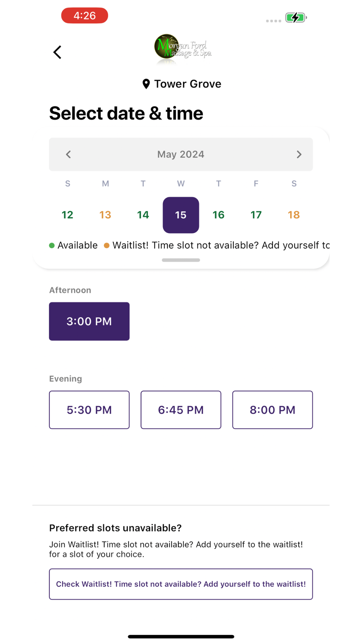Open the May 2024 month selector

[181, 155]
